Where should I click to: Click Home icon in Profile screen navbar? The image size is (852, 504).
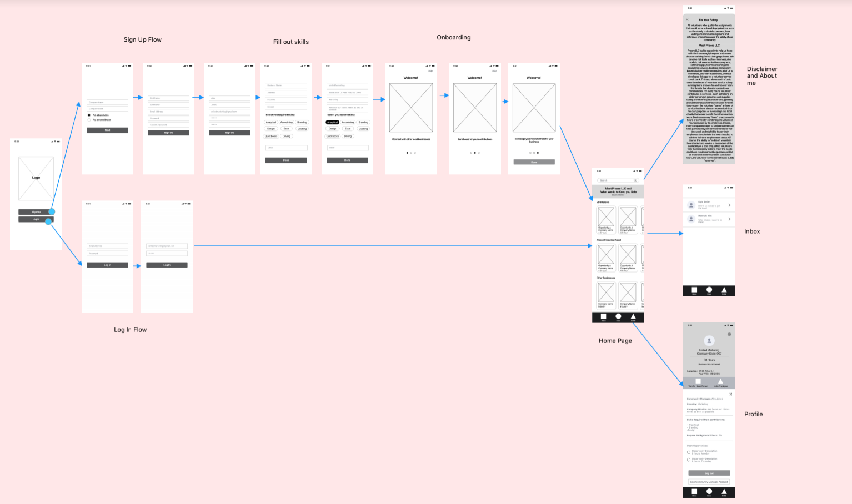point(694,491)
